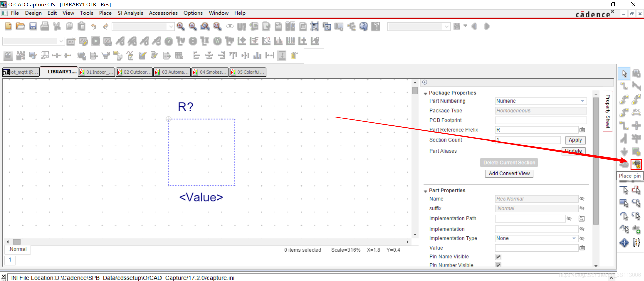Open a file with the folder icon
This screenshot has height=281, width=644.
(20, 26)
